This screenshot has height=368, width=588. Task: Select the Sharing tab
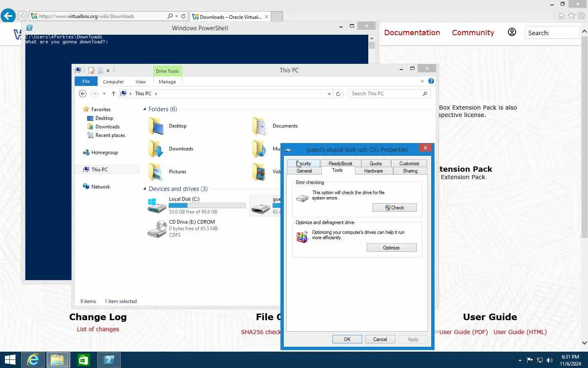[410, 171]
